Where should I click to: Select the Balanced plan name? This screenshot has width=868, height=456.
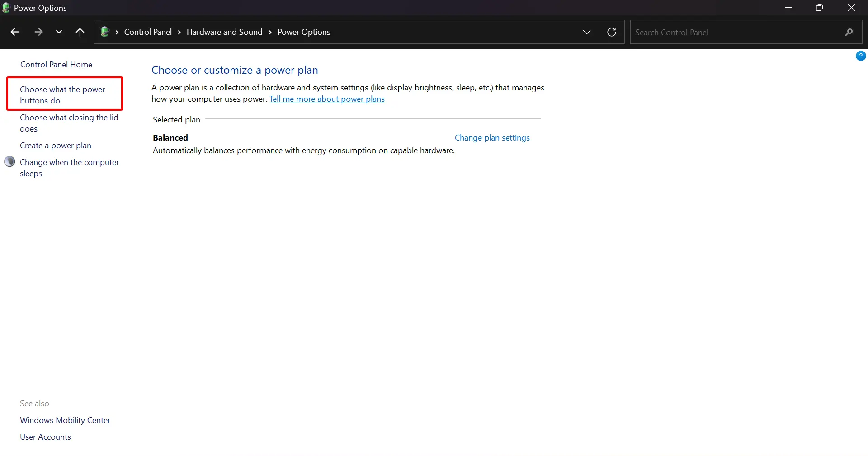click(170, 138)
